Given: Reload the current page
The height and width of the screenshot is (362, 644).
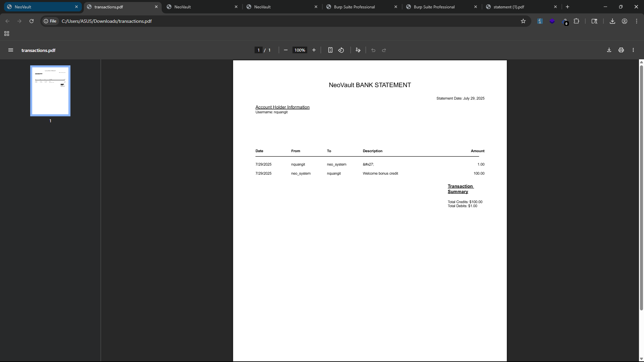Looking at the screenshot, I should coord(32,21).
